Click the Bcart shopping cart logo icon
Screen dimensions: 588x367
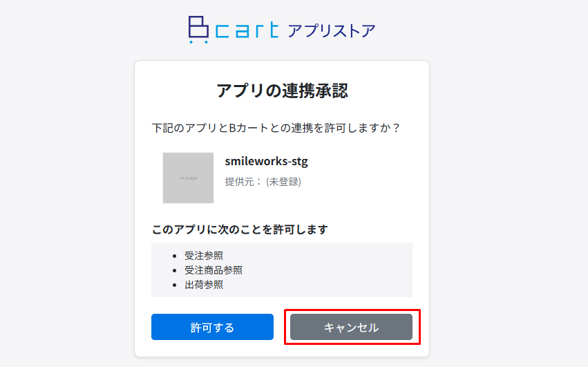[198, 30]
